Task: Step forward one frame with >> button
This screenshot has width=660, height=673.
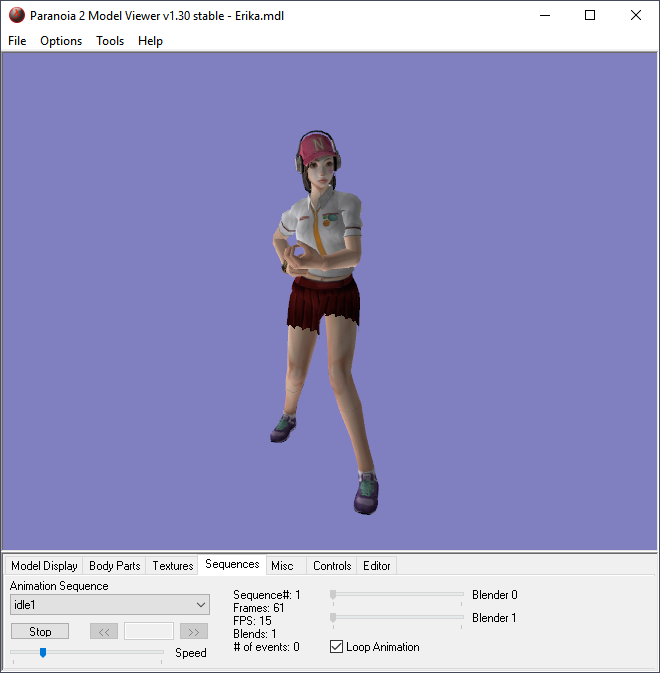Action: click(x=194, y=631)
